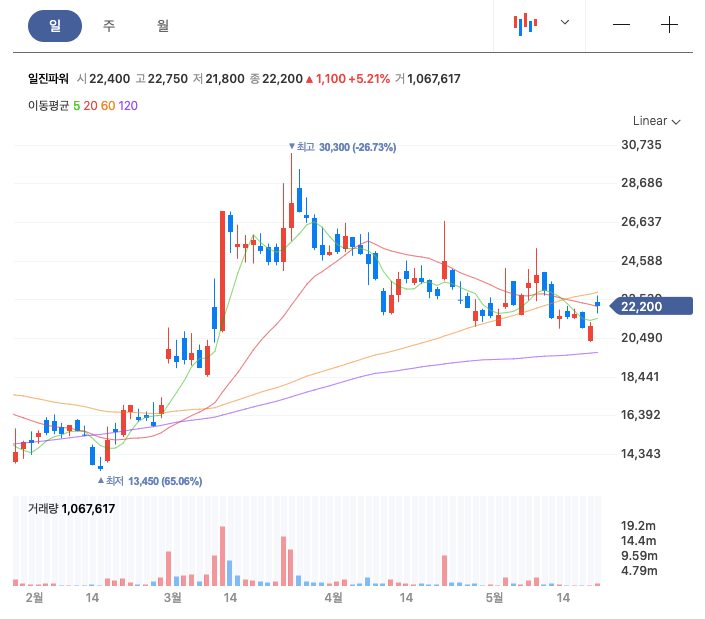Toggle the 60-day moving average
Viewport: 705px width, 619px height.
pos(108,106)
